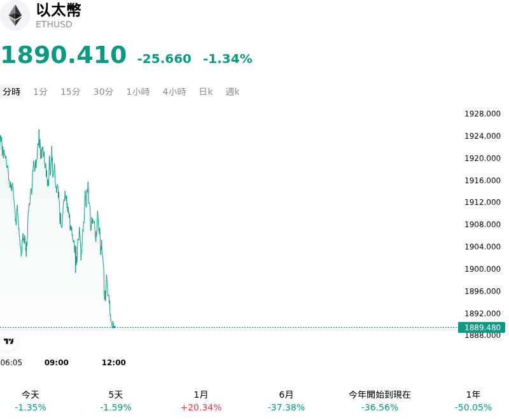Open the 日k daily candlestick view

pos(206,92)
